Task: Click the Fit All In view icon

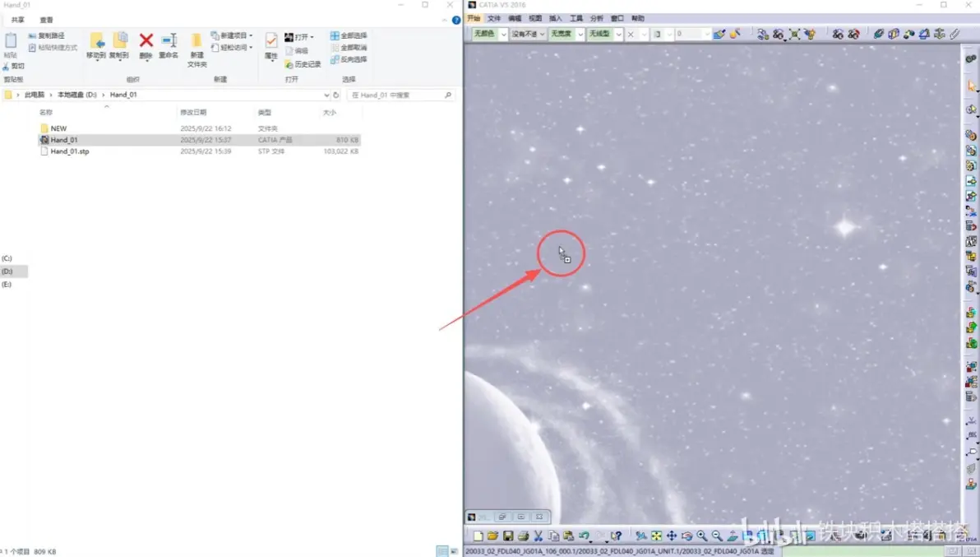Action: click(x=656, y=536)
